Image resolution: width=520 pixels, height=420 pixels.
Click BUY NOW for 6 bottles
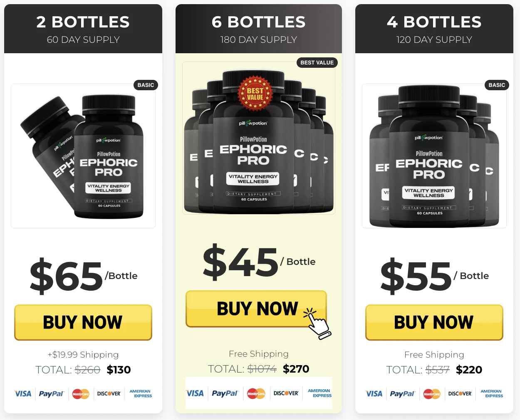tap(256, 309)
